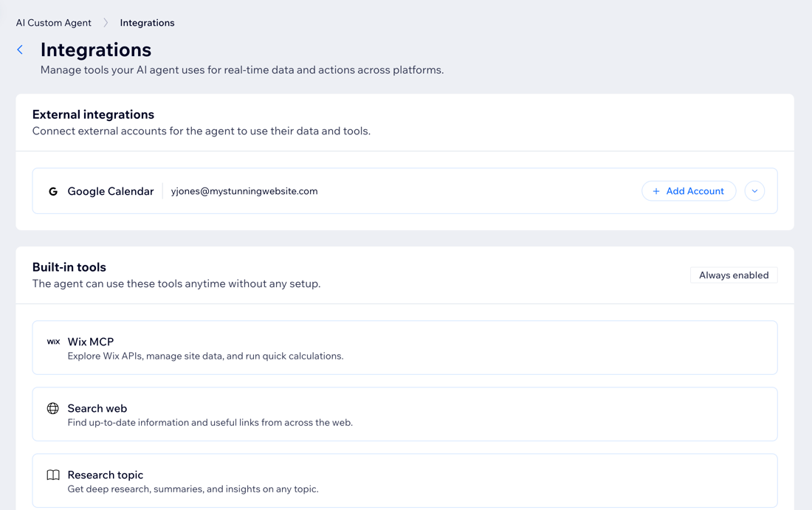Expand the Google Calendar account options chevron
The width and height of the screenshot is (812, 510).
point(754,190)
